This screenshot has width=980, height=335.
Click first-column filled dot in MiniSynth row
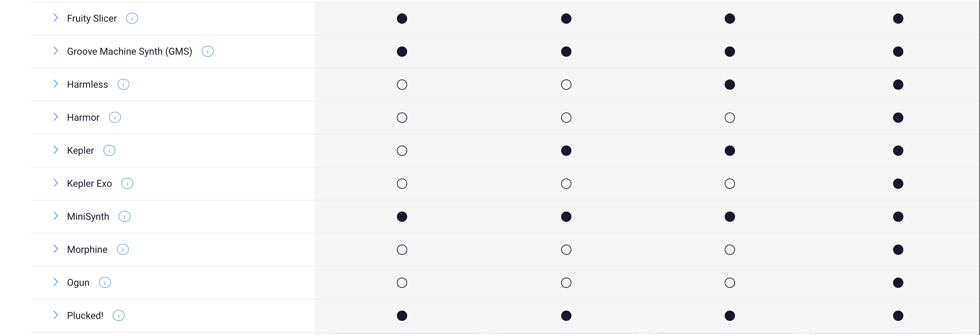402,217
